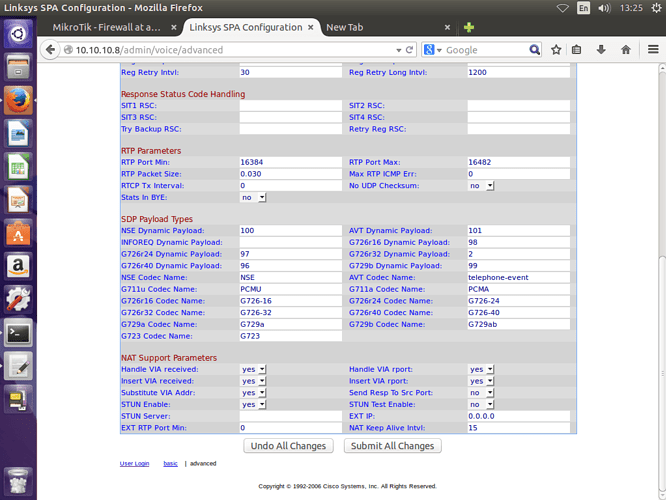Viewport: 666px width, 500px height.
Task: Open the text editor launcher icon
Action: click(18, 366)
